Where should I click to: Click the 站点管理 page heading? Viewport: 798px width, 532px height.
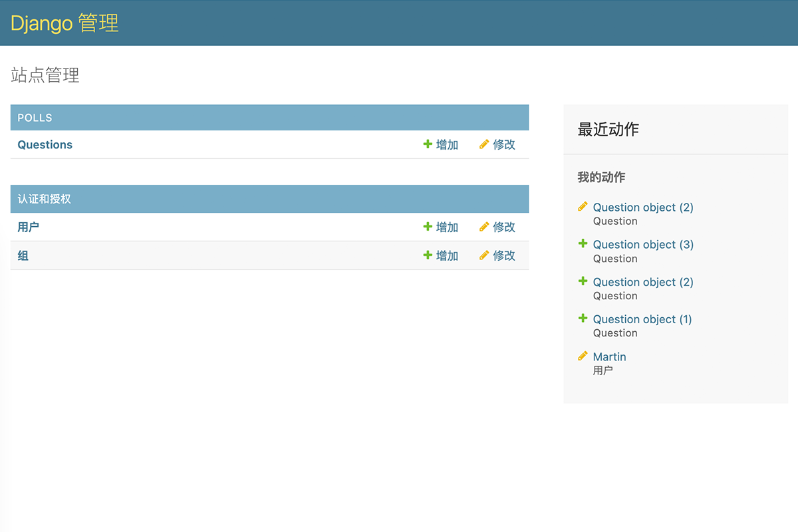click(45, 75)
